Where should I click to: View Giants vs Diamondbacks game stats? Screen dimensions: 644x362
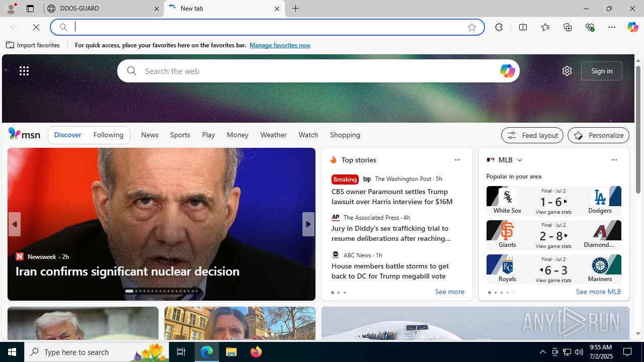[x=553, y=246]
